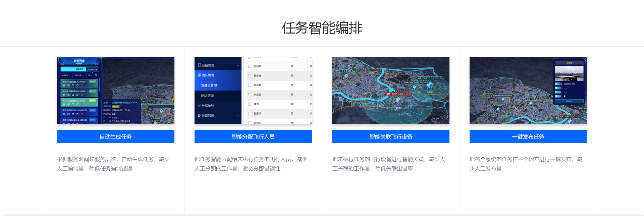Click the description starting 根据服务时间和服务频次
Viewport: 644px width, 216px height.
pos(113,164)
